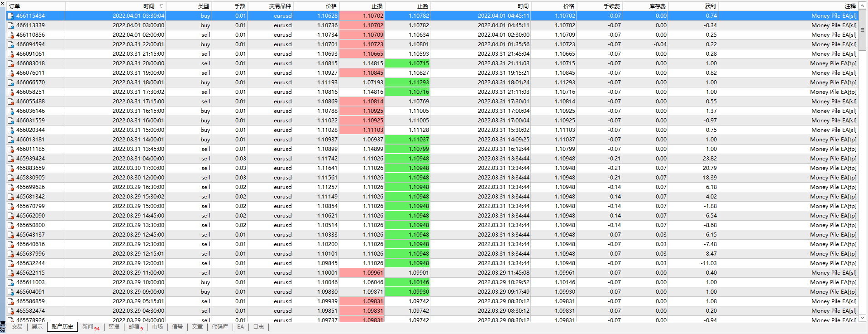This screenshot has width=868, height=334.
Task: Click the vertical scrollbar thumb
Action: [863, 30]
